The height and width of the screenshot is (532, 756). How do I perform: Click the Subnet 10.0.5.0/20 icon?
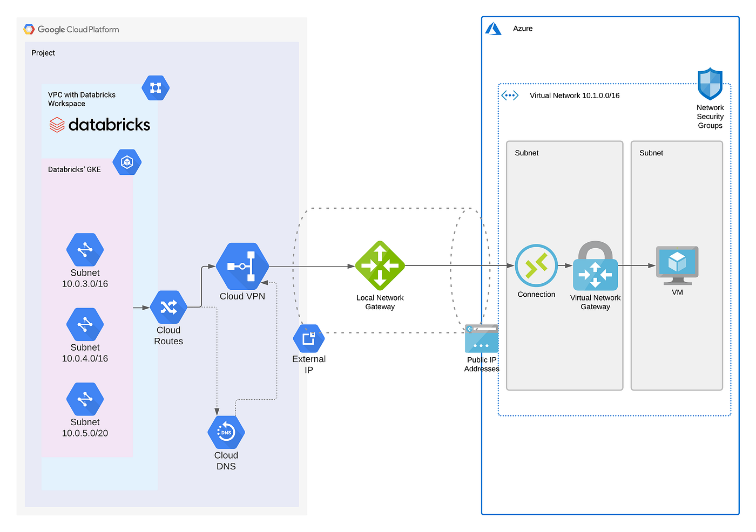pos(85,399)
